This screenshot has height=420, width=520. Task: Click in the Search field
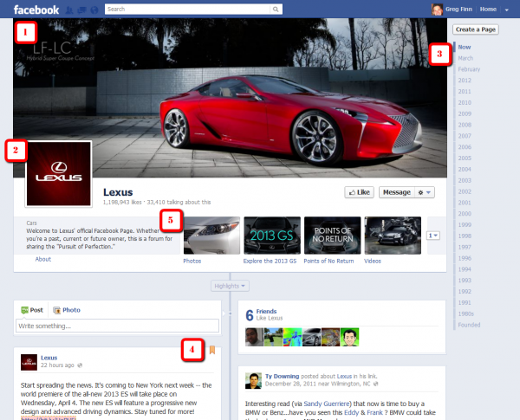point(187,10)
